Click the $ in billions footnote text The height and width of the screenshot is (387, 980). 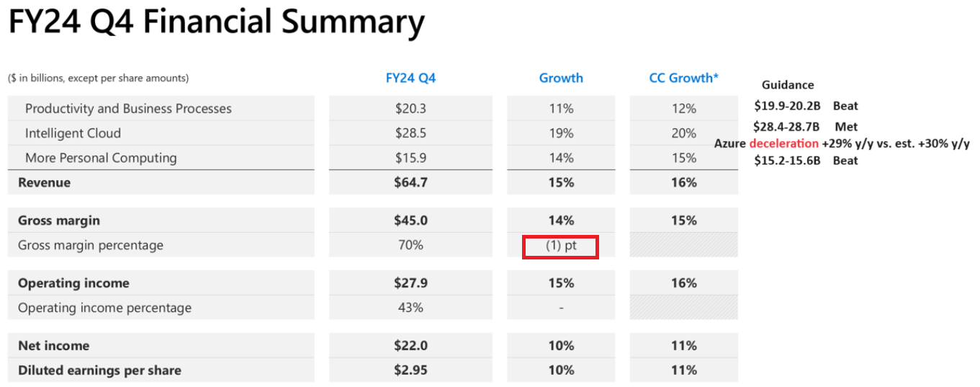point(99,78)
